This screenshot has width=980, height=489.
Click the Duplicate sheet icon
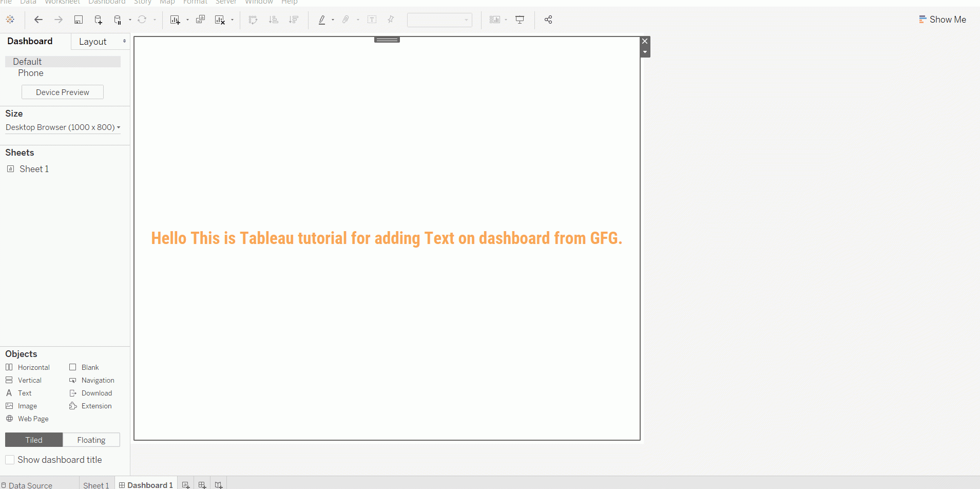[x=200, y=20]
